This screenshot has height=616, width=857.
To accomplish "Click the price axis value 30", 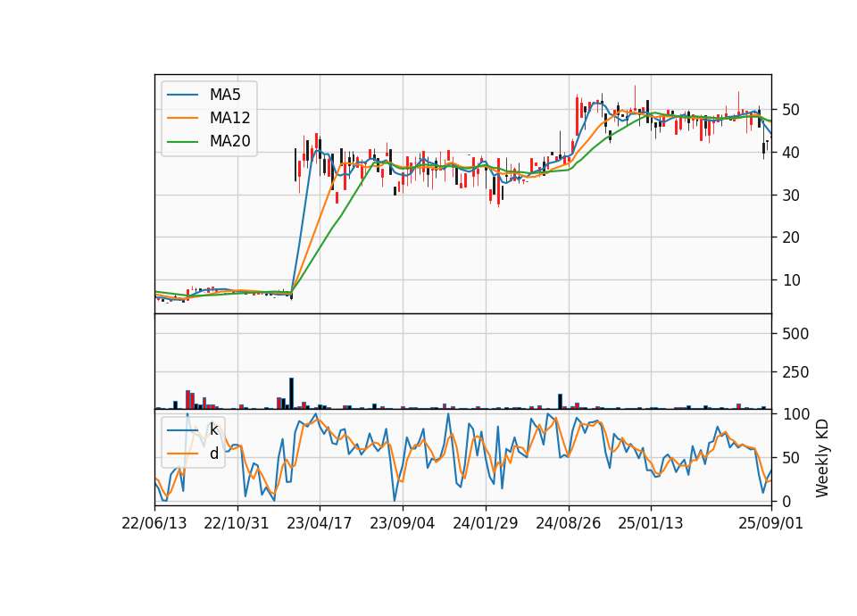I will click(x=791, y=196).
